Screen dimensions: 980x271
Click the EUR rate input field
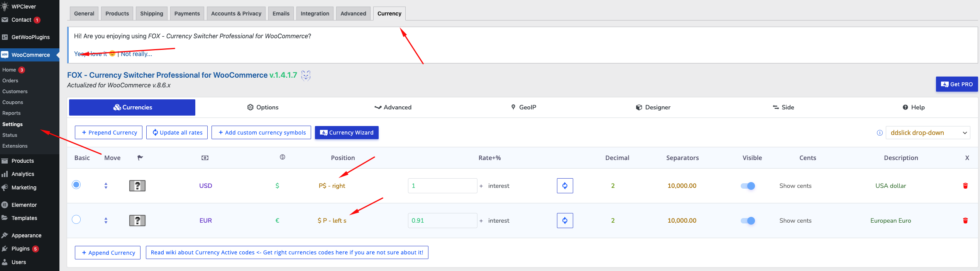pos(442,220)
